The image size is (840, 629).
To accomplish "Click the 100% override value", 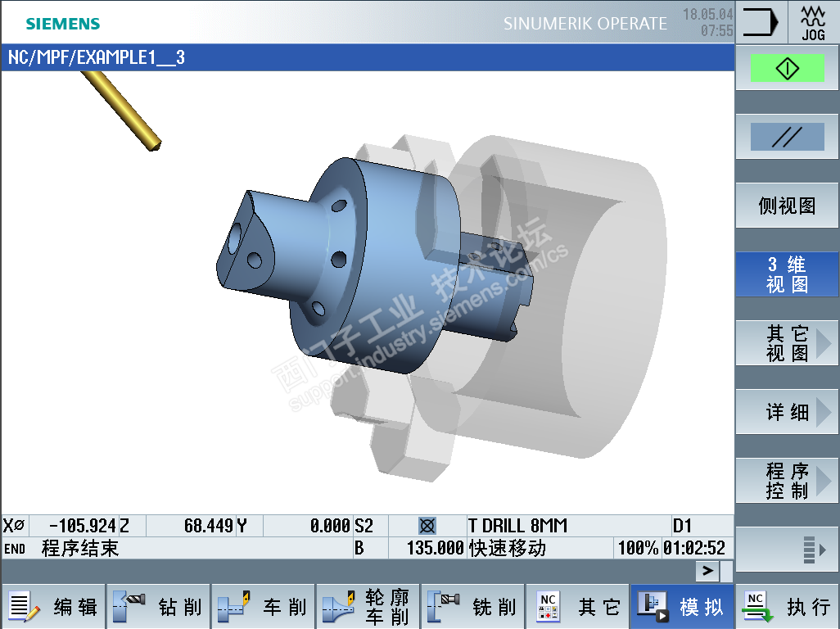I will click(x=638, y=548).
